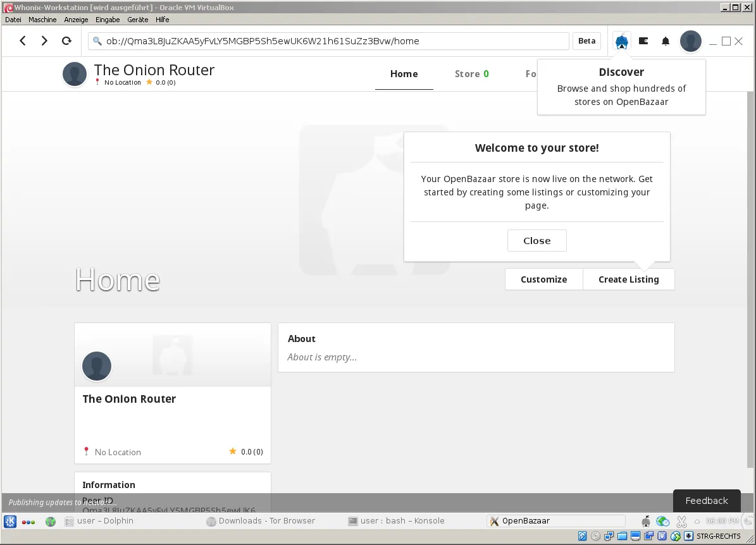Switch to user – Dolphin window in taskbar
This screenshot has height=545, width=756.
(x=99, y=521)
